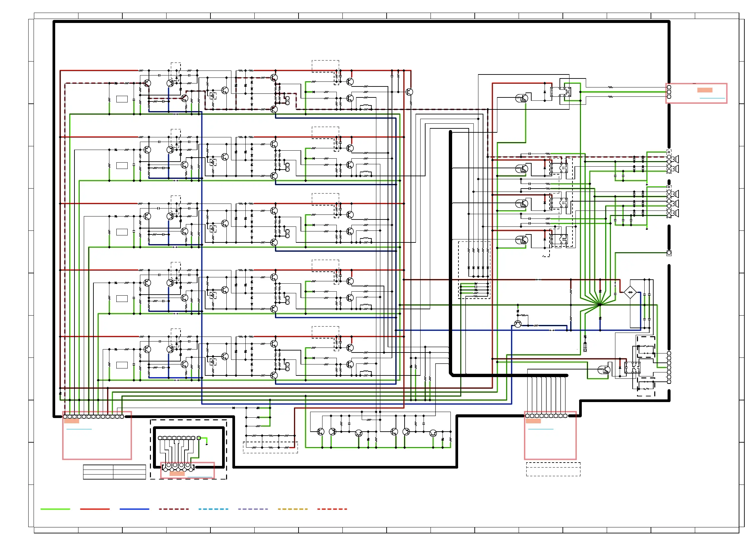This screenshot has width=754, height=560.
Task: Click the seven-pin connector on the right edge
Action: pyautogui.click(x=669, y=367)
